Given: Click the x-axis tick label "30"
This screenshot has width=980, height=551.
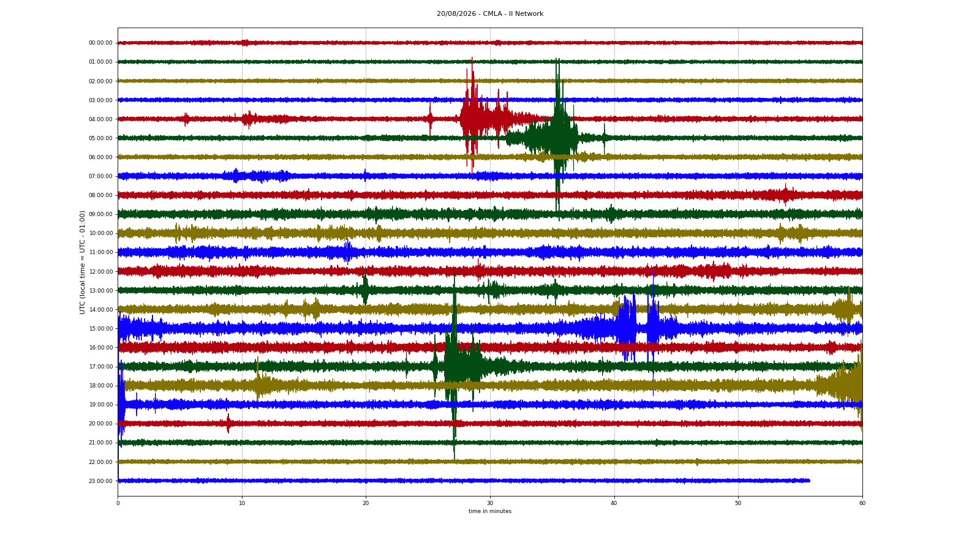Looking at the screenshot, I should pyautogui.click(x=490, y=503).
